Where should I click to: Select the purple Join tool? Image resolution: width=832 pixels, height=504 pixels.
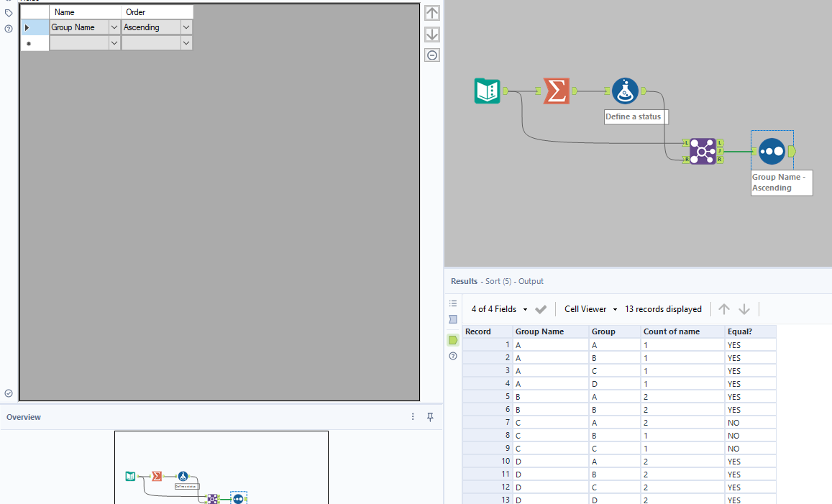click(703, 151)
